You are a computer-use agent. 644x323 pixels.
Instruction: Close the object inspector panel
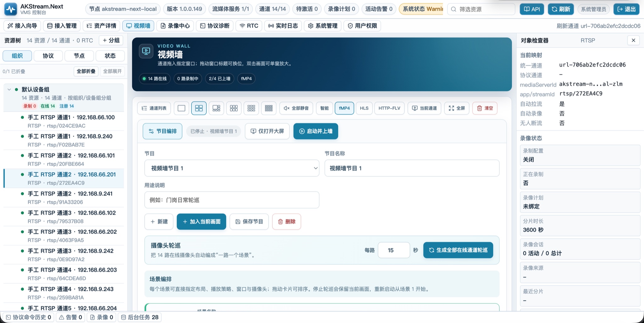coord(633,40)
